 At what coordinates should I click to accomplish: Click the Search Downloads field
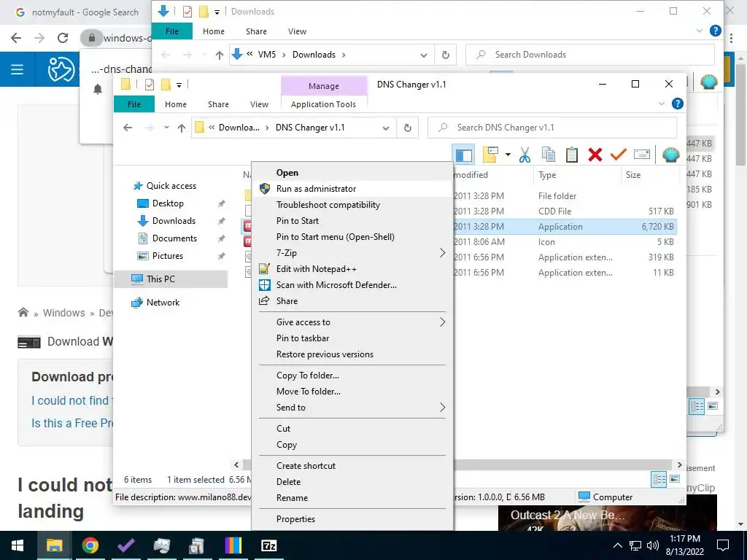pos(589,55)
